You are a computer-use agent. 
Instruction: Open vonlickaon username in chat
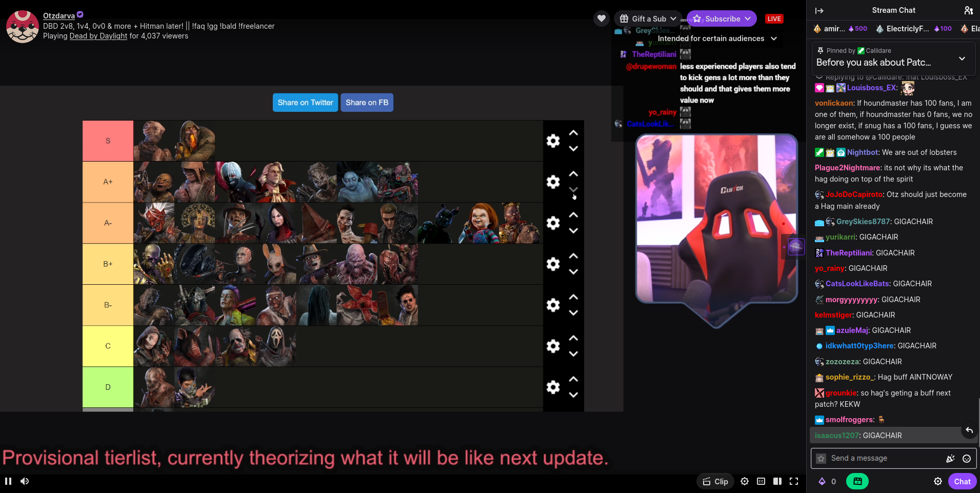(x=834, y=103)
